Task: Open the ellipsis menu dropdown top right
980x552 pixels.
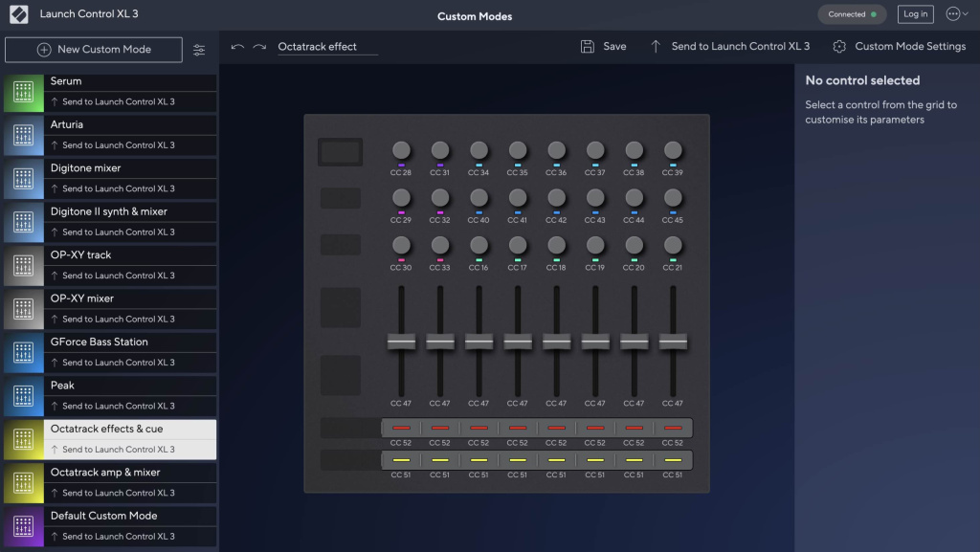Action: pyautogui.click(x=952, y=13)
